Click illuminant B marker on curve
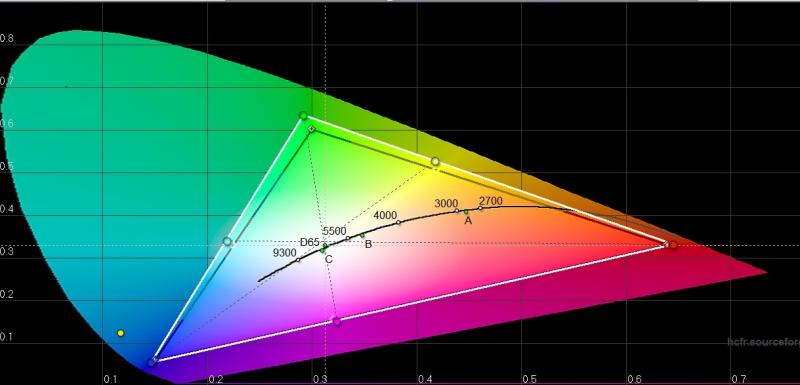This screenshot has height=385, width=800. pyautogui.click(x=363, y=235)
